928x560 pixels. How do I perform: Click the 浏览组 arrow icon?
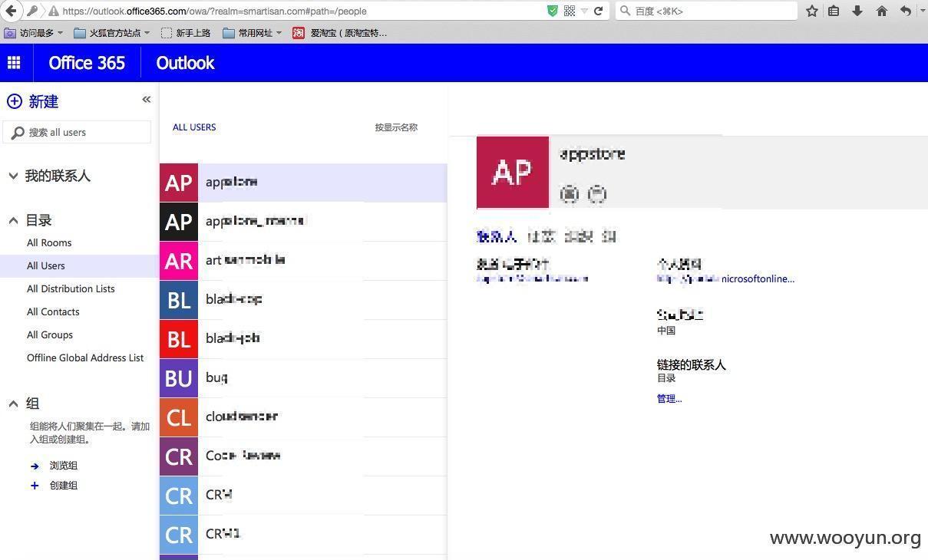click(35, 466)
